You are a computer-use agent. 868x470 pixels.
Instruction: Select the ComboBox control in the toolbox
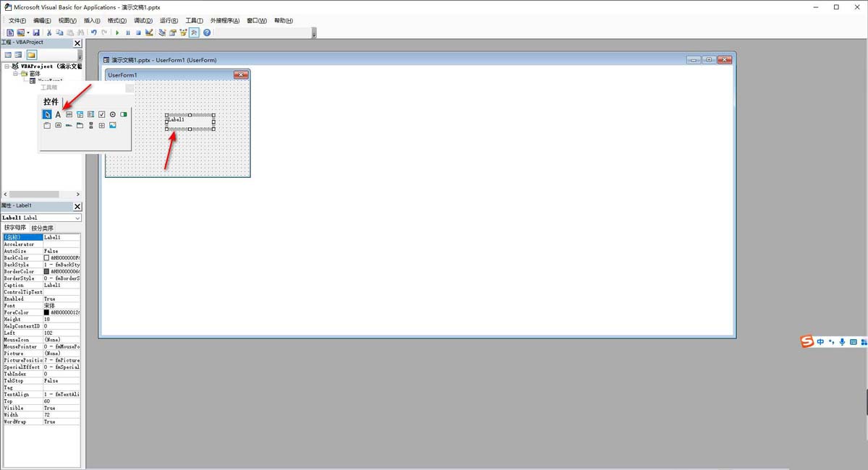point(80,114)
